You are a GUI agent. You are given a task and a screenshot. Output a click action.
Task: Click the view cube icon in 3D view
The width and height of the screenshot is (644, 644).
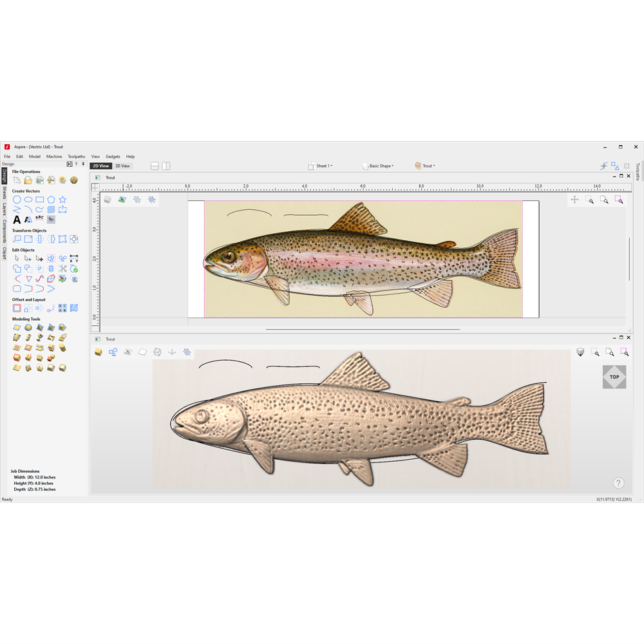pyautogui.click(x=580, y=352)
